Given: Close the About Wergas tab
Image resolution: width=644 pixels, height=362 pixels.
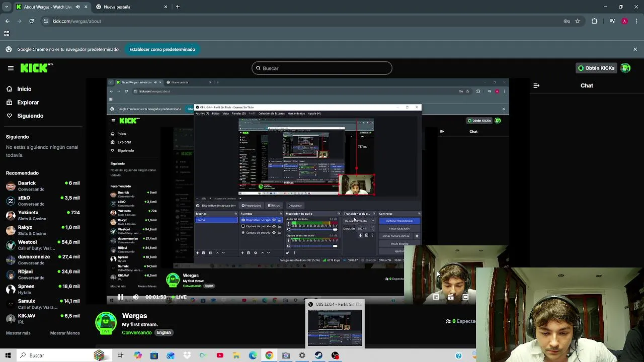Looking at the screenshot, I should tap(86, 7).
